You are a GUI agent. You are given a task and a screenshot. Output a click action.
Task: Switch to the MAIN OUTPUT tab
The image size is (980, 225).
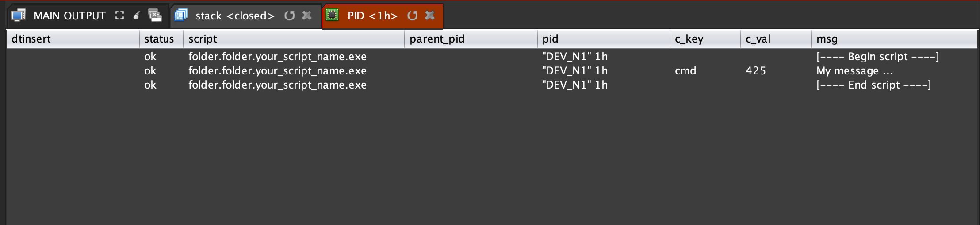click(69, 16)
